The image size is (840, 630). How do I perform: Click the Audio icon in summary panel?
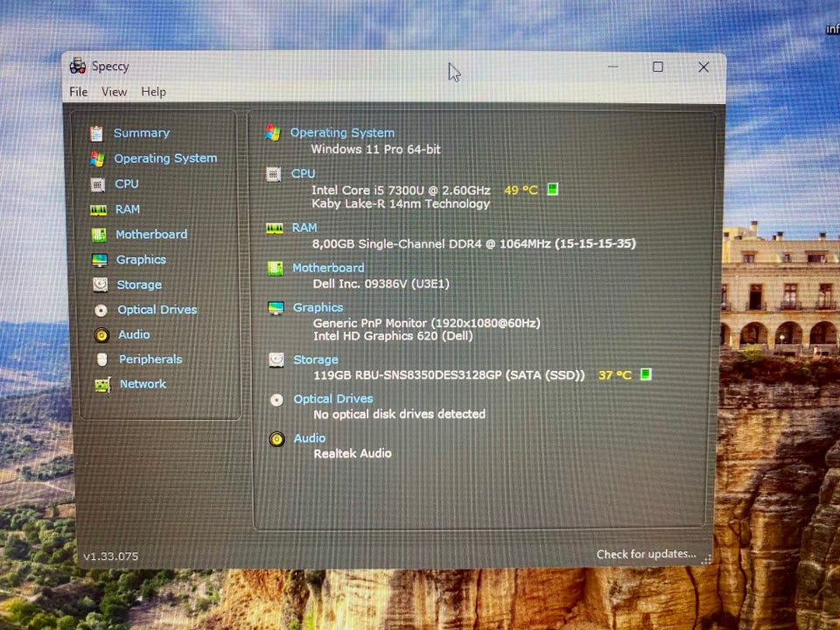(x=277, y=439)
